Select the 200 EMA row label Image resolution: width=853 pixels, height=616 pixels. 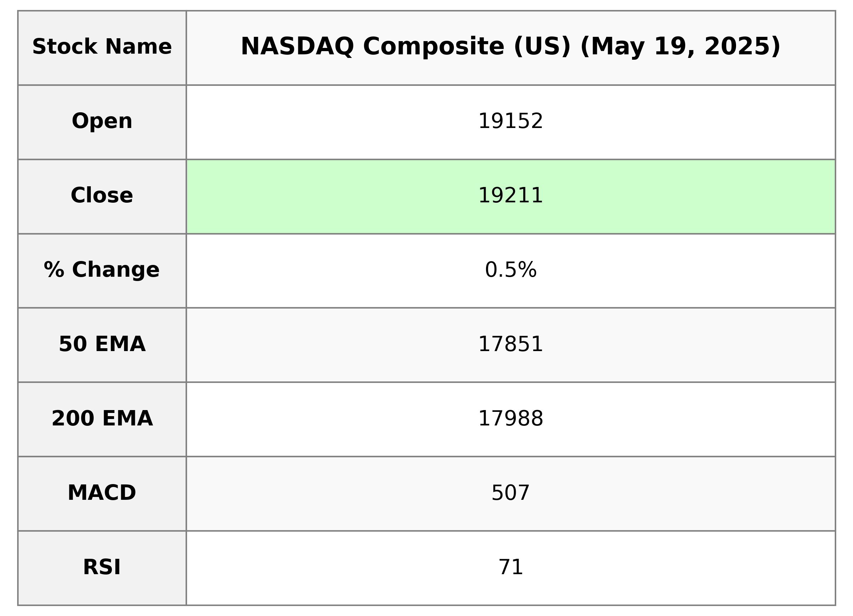click(x=102, y=419)
